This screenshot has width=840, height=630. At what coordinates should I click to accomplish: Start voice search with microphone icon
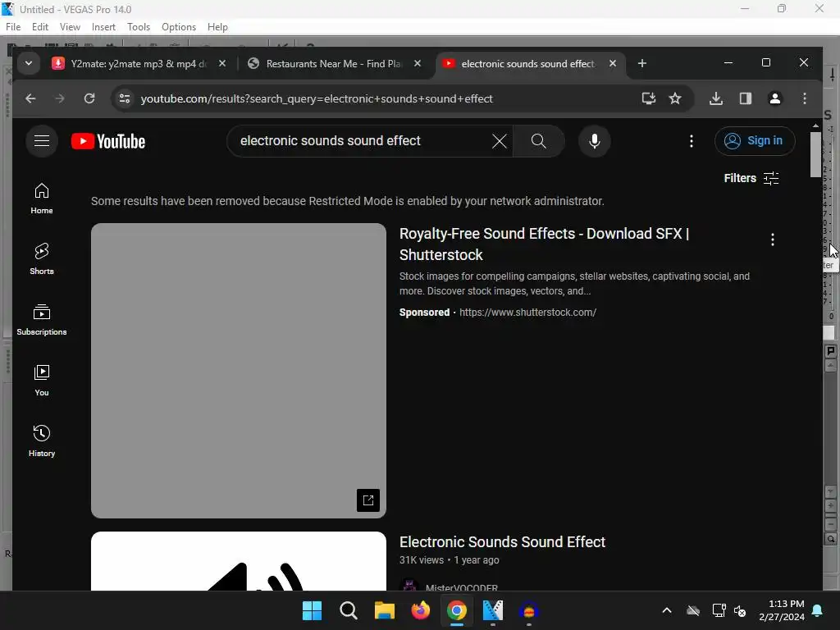pyautogui.click(x=595, y=141)
